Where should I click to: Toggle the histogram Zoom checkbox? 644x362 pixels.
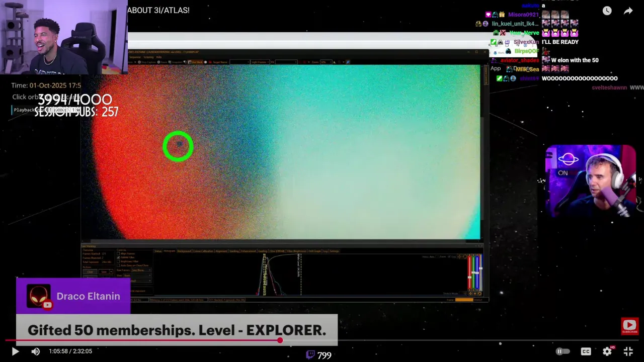click(x=437, y=256)
